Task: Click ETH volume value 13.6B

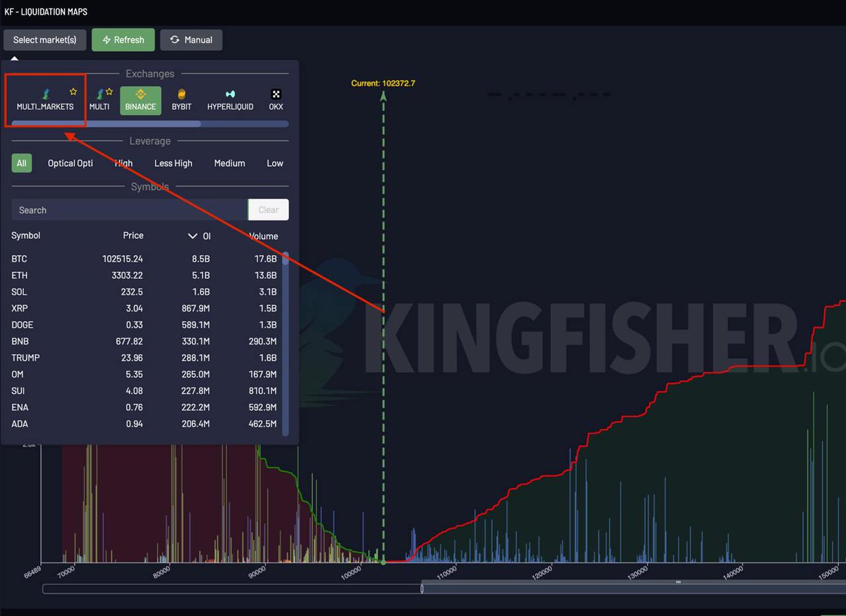Action: [266, 276]
